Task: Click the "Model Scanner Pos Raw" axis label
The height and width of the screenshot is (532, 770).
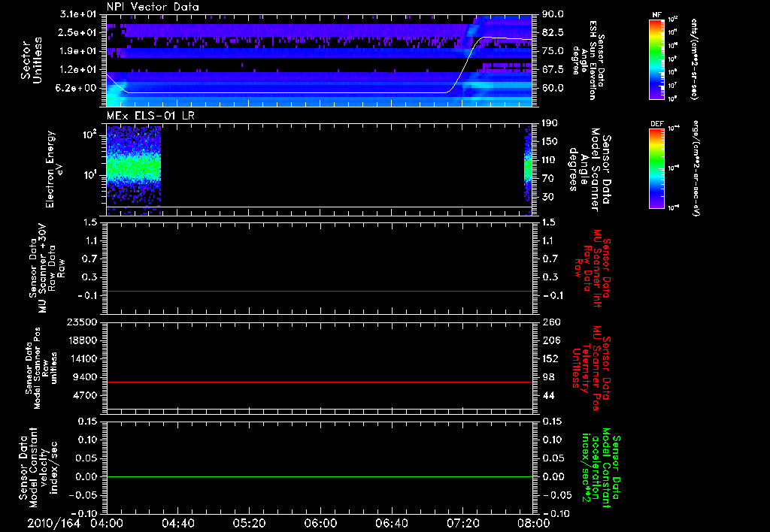Action: [x=41, y=368]
